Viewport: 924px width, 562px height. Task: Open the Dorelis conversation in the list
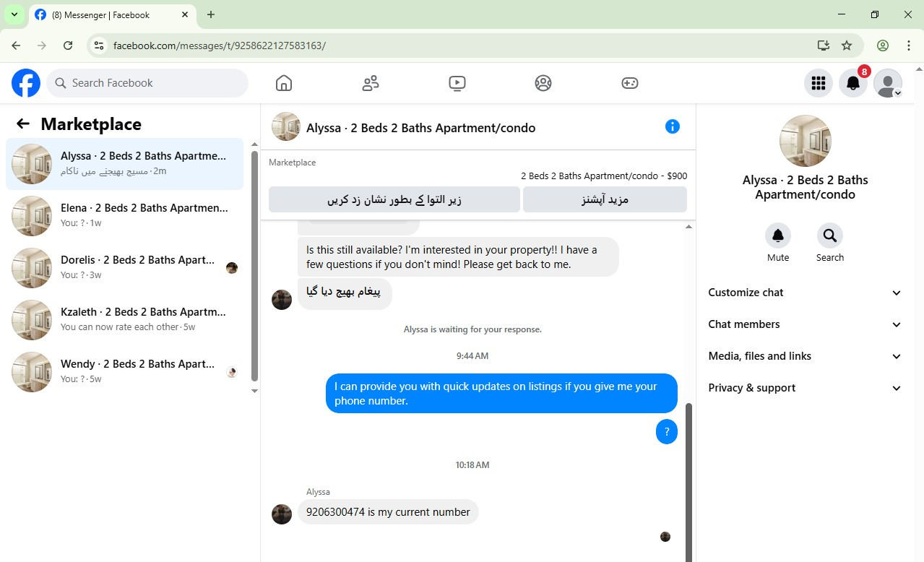click(x=125, y=268)
